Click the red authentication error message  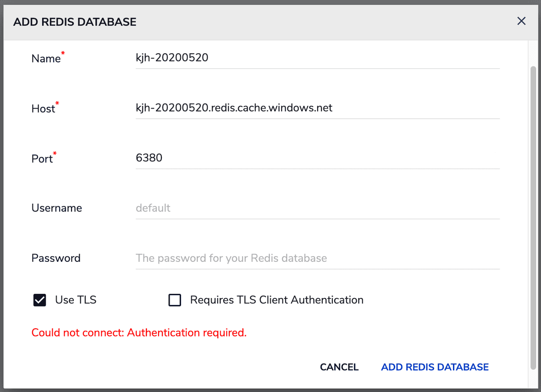(139, 332)
